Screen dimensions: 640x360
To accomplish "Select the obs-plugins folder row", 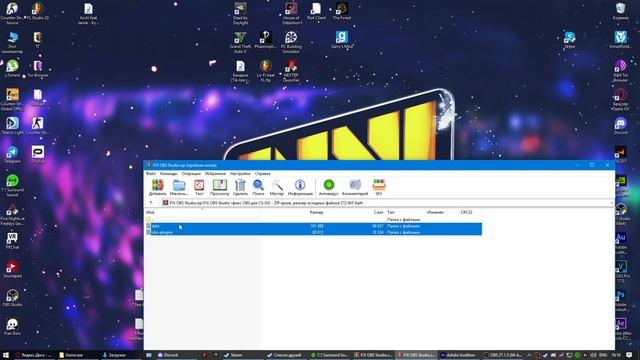I will tap(313, 232).
